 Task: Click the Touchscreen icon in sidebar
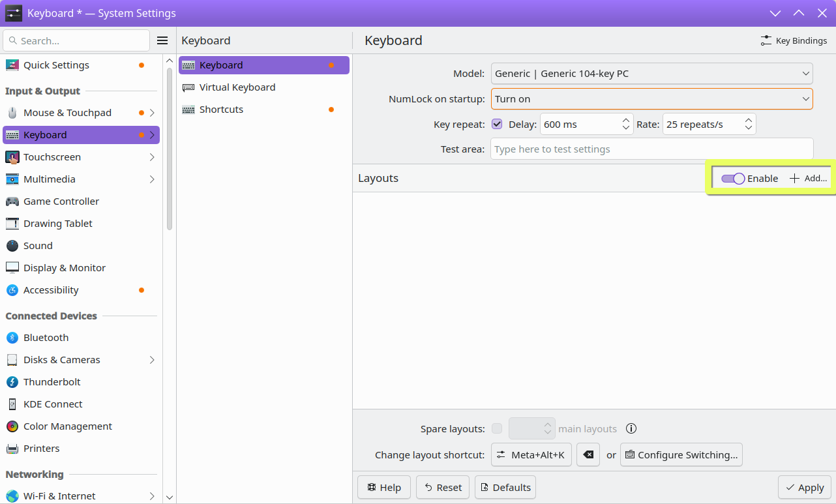tap(12, 157)
